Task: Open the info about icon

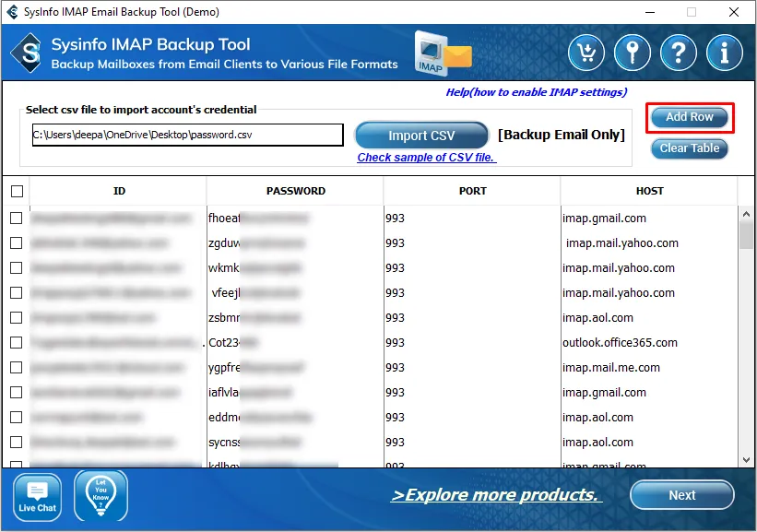Action: point(725,53)
